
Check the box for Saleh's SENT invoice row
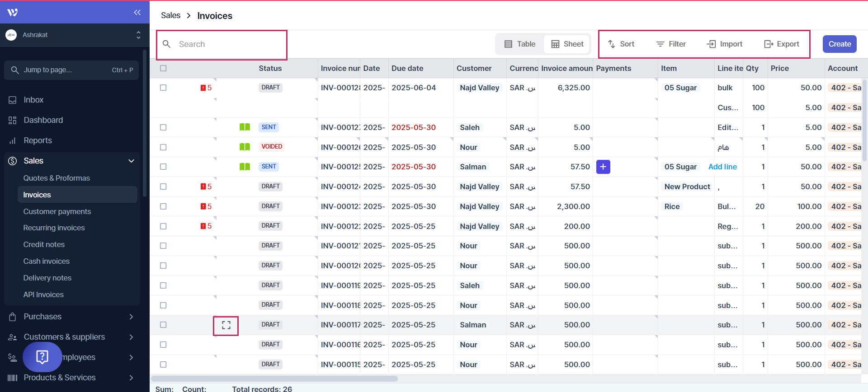click(163, 127)
